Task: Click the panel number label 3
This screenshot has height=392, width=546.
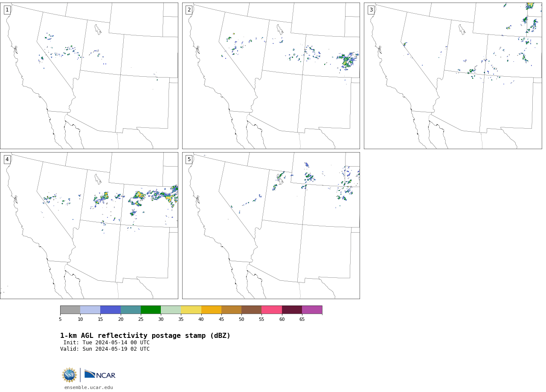Action: [x=371, y=10]
